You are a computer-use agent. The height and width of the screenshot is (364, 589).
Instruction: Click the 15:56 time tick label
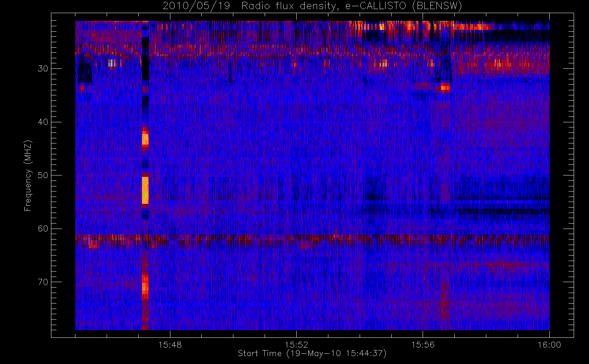click(423, 345)
